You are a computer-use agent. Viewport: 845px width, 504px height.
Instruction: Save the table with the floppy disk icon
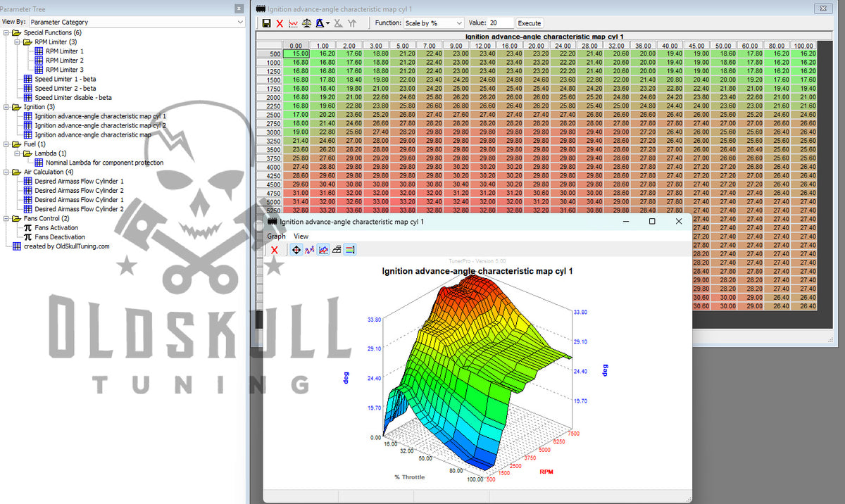click(267, 23)
